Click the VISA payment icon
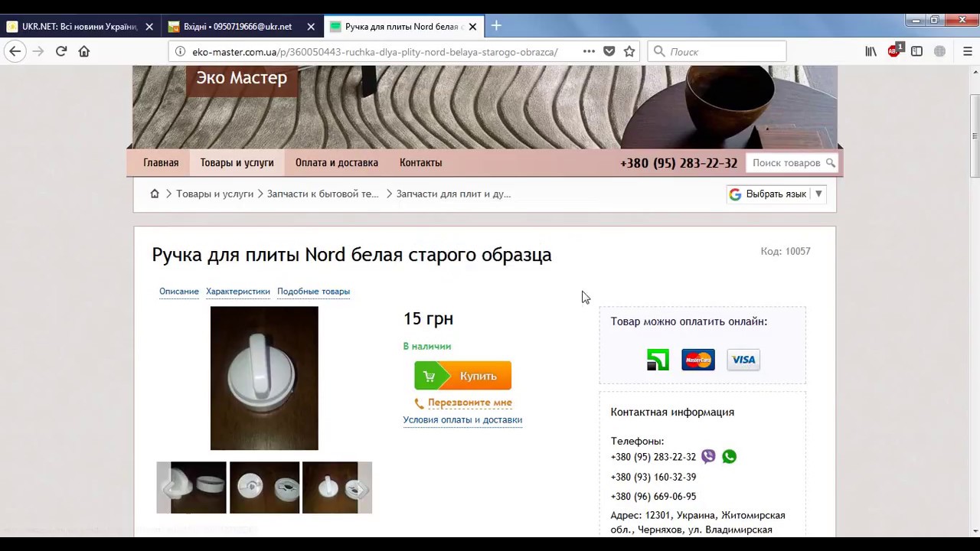 point(743,360)
